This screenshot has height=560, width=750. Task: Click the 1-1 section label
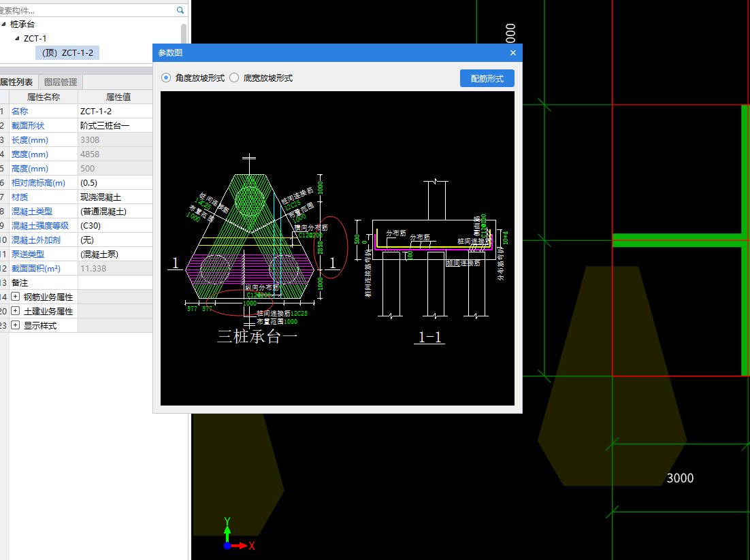pyautogui.click(x=429, y=337)
